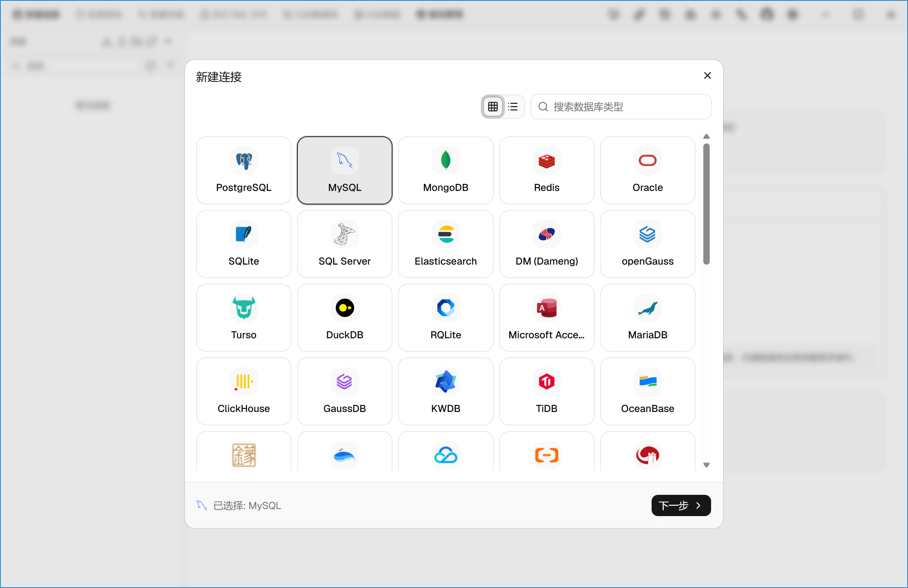Viewport: 908px width, 588px height.
Task: Choose the blue cloud outline icon card
Action: point(446,451)
